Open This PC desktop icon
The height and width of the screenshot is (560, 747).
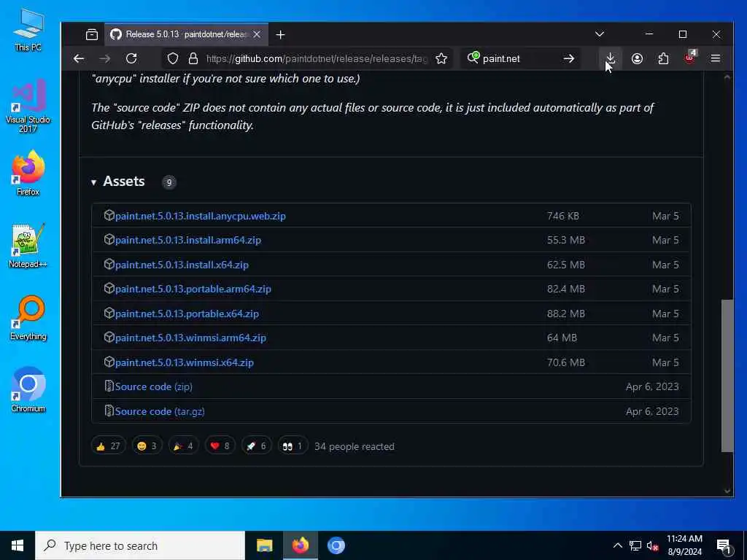click(28, 29)
